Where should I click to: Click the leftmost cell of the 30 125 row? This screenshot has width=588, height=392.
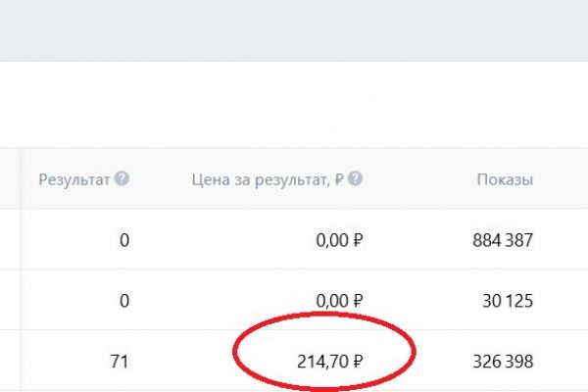click(x=9, y=300)
